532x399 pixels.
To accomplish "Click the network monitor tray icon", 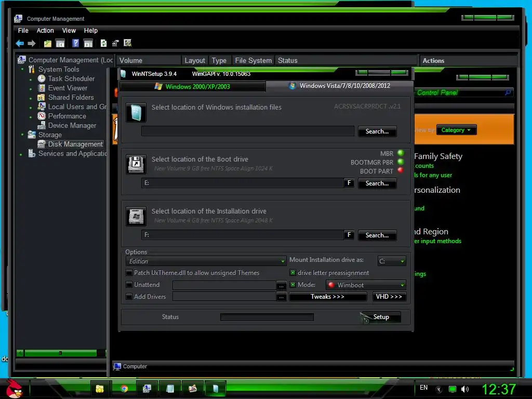I will click(x=453, y=389).
